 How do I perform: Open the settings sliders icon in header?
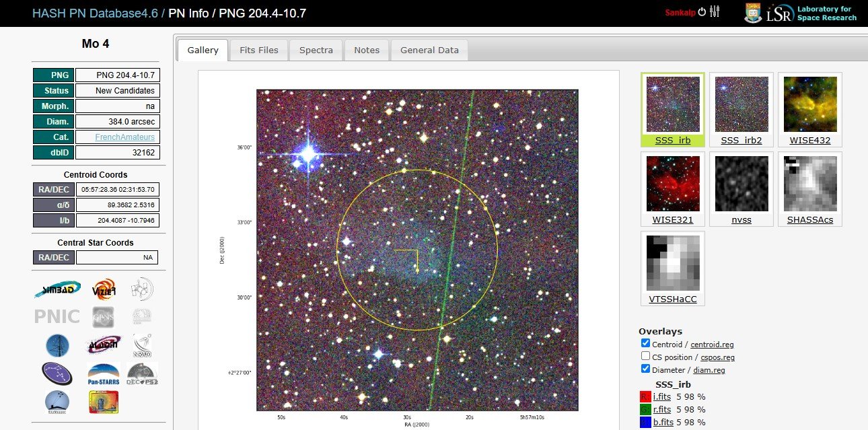715,12
